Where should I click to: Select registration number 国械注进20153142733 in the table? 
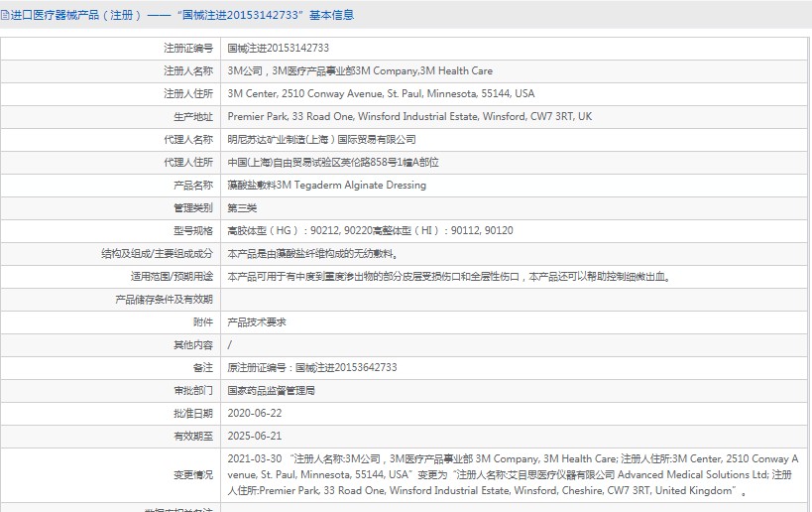click(x=278, y=49)
